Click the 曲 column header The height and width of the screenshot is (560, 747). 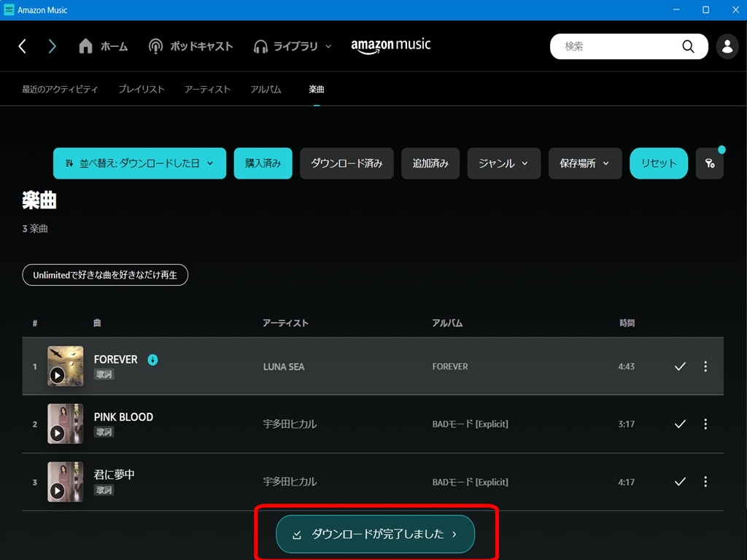(97, 323)
